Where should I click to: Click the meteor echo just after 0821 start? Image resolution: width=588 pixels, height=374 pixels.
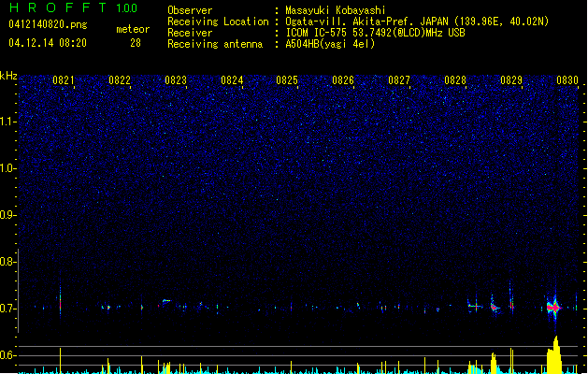(x=60, y=303)
